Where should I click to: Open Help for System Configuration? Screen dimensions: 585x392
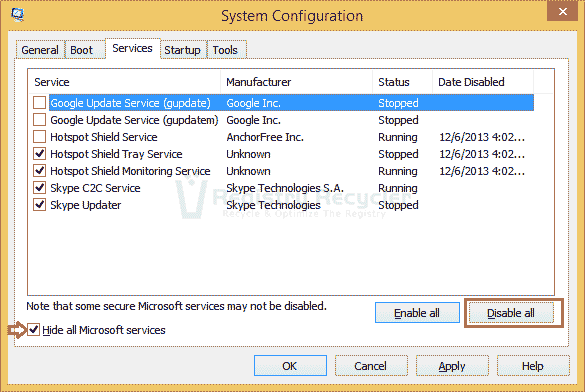[533, 366]
